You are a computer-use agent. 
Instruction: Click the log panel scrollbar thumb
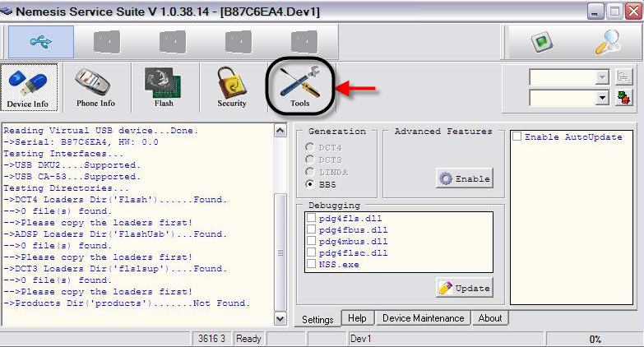[280, 252]
